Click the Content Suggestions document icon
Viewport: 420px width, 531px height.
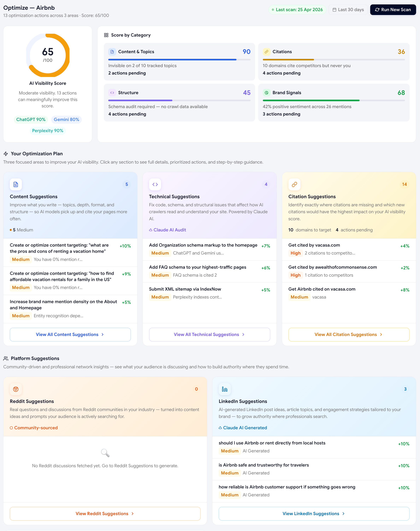coord(16,184)
